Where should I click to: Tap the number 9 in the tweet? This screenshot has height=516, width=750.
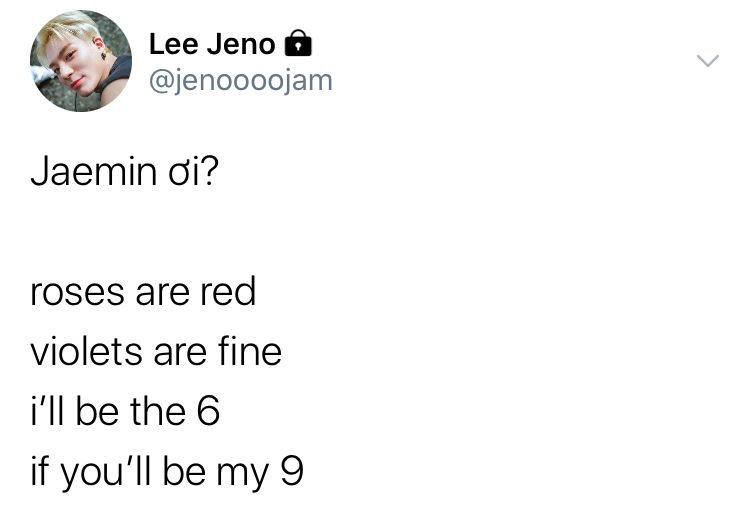click(290, 471)
